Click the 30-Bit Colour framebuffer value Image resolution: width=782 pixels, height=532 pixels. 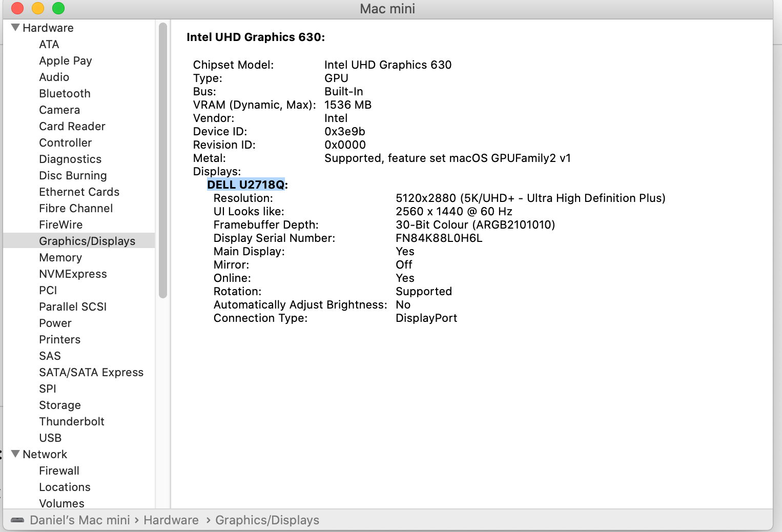[476, 224]
